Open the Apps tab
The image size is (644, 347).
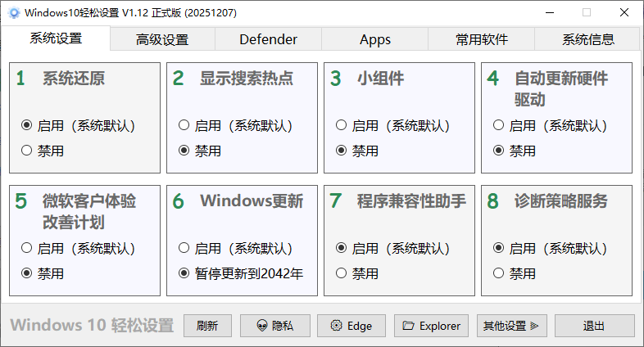tap(375, 39)
